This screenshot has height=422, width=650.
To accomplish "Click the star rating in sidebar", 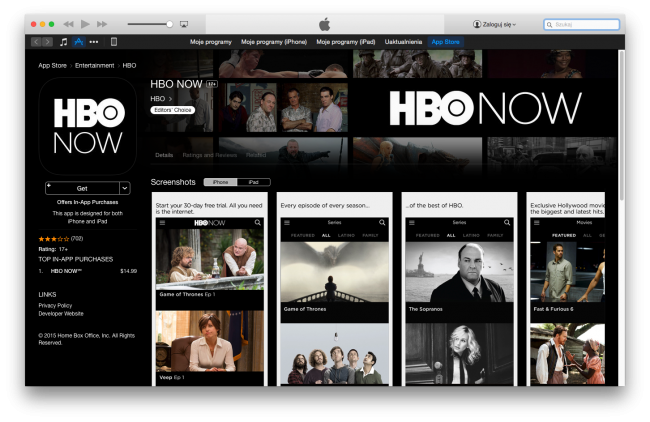I will pos(53,239).
